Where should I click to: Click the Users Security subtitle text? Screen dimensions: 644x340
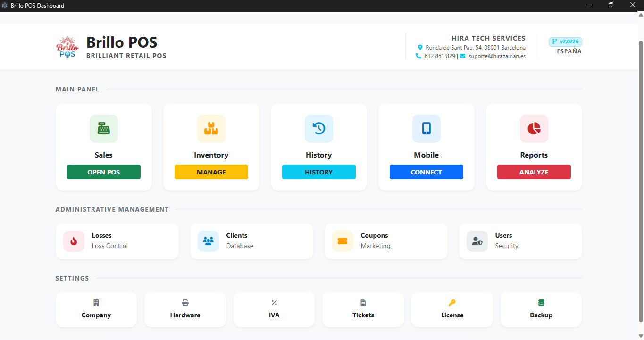tap(507, 246)
